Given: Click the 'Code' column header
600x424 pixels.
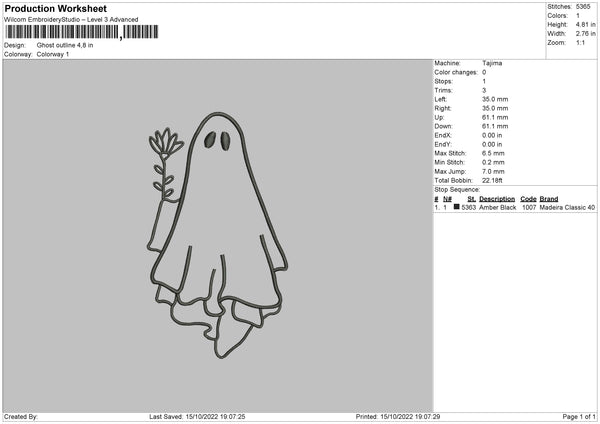Looking at the screenshot, I should [x=528, y=199].
